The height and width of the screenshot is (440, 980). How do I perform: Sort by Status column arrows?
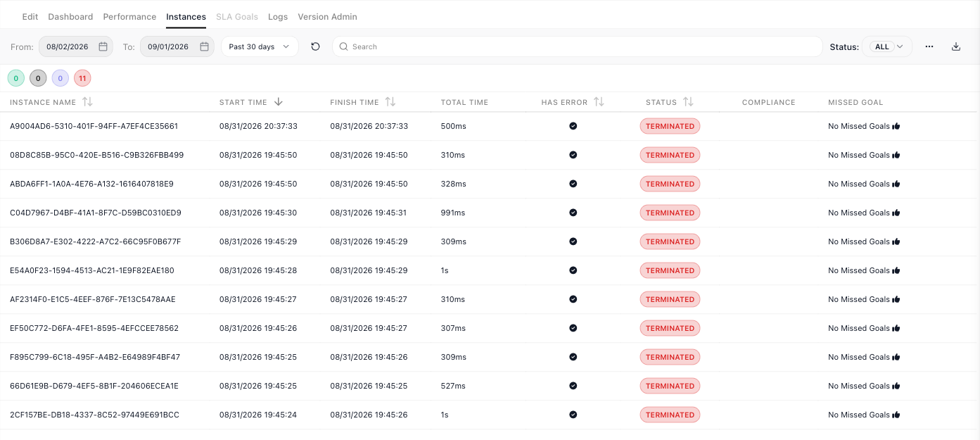[x=688, y=102]
